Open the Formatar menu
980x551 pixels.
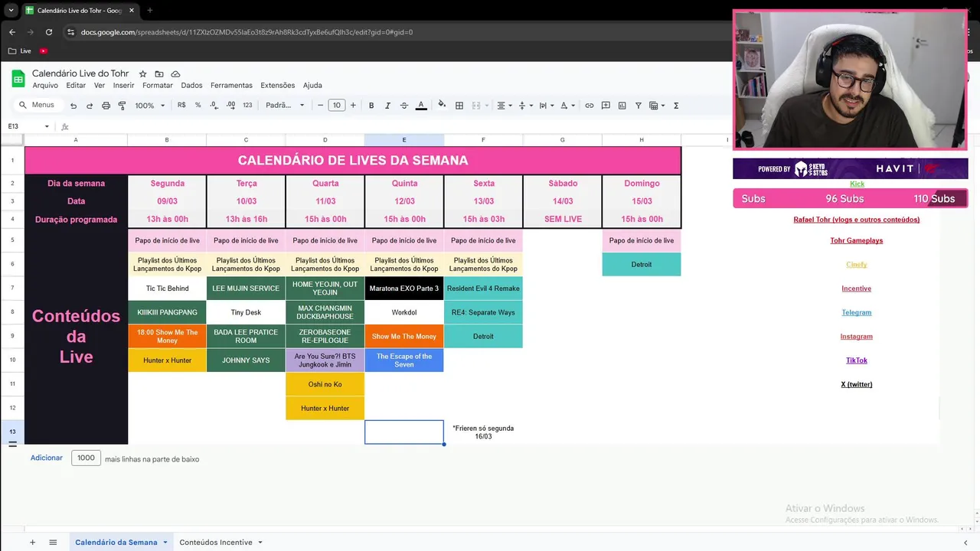tap(158, 86)
